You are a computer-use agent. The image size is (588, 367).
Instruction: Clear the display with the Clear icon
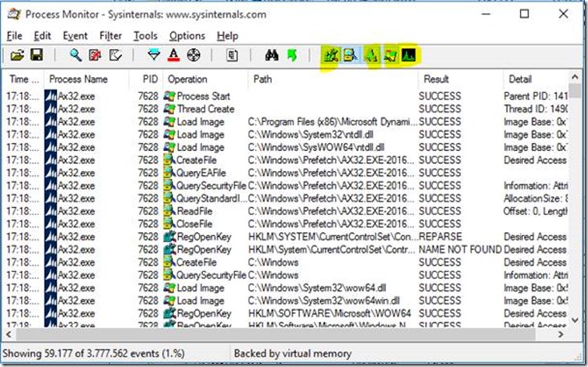click(x=116, y=55)
